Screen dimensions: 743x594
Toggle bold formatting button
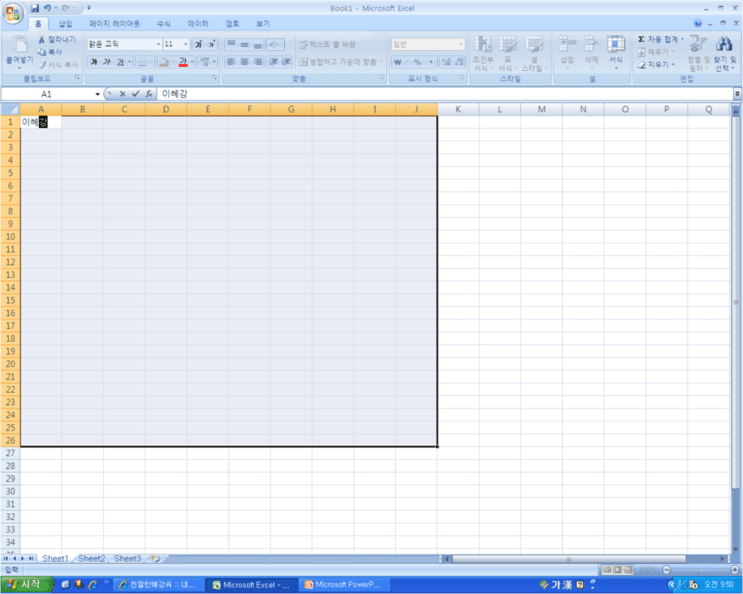(x=94, y=62)
